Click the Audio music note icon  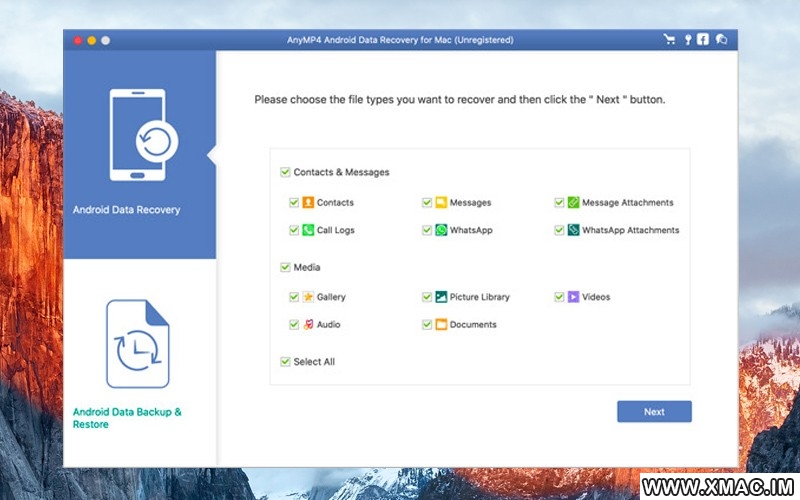pyautogui.click(x=308, y=324)
